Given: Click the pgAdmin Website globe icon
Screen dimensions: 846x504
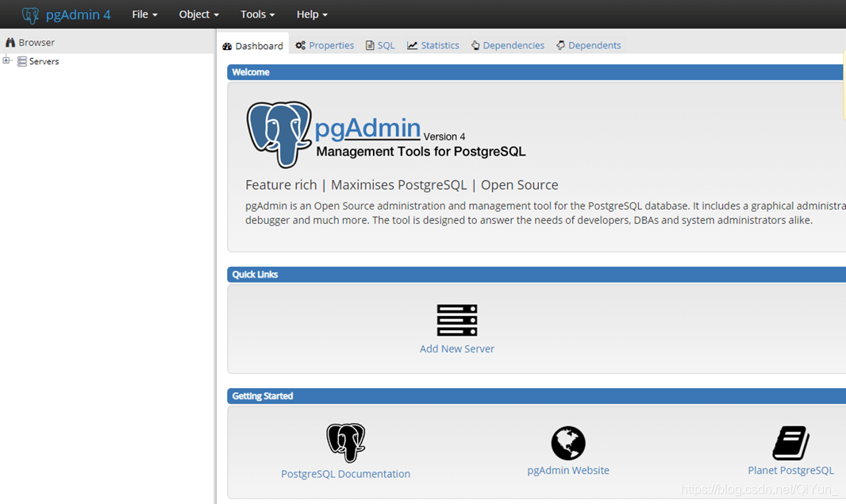Looking at the screenshot, I should click(568, 442).
